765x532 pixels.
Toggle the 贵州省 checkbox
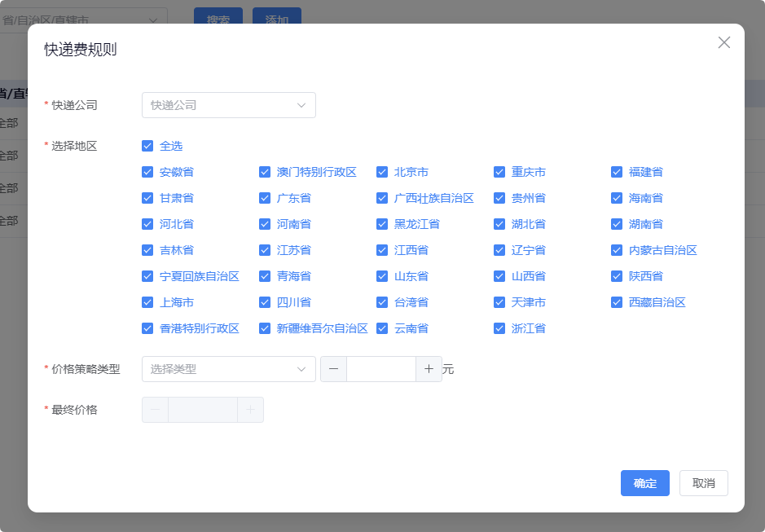coord(499,198)
